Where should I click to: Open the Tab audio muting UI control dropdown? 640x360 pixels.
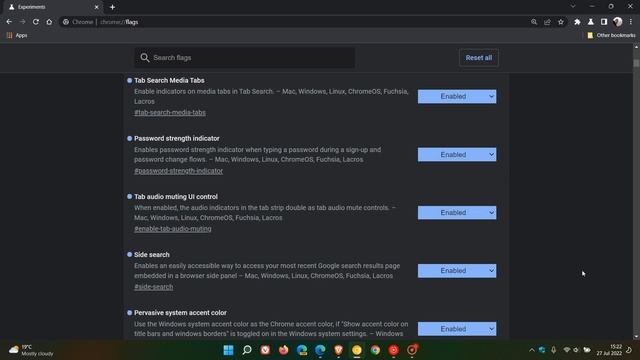(457, 212)
